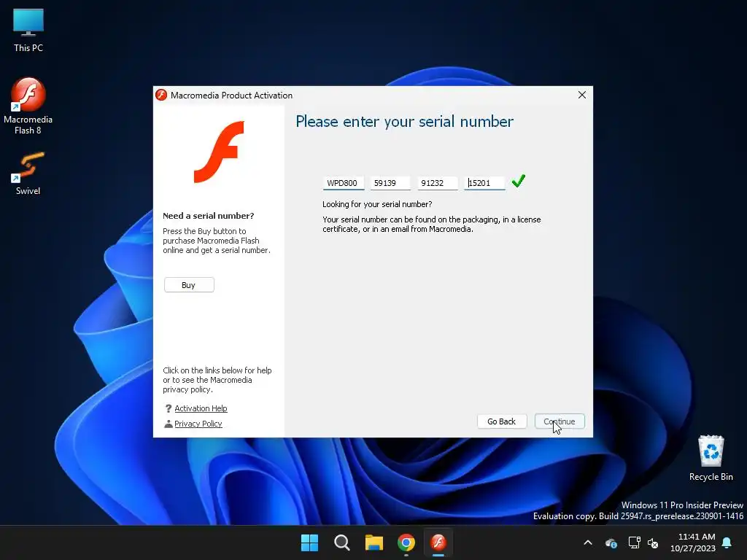747x560 pixels.
Task: Open taskbar Search
Action: point(342,542)
